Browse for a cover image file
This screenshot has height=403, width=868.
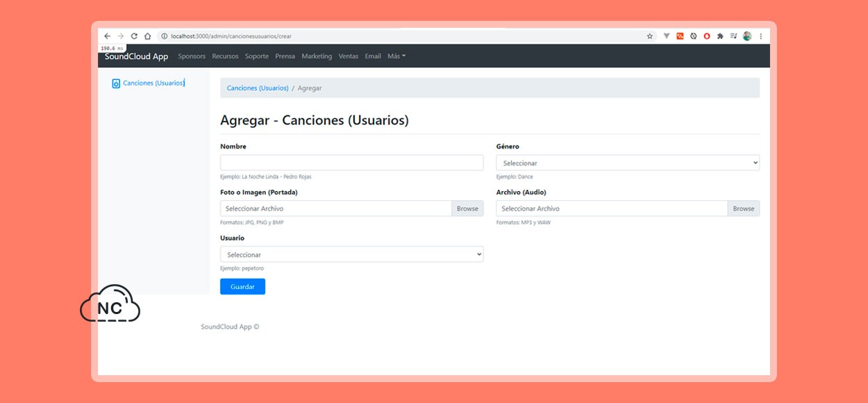(x=467, y=208)
